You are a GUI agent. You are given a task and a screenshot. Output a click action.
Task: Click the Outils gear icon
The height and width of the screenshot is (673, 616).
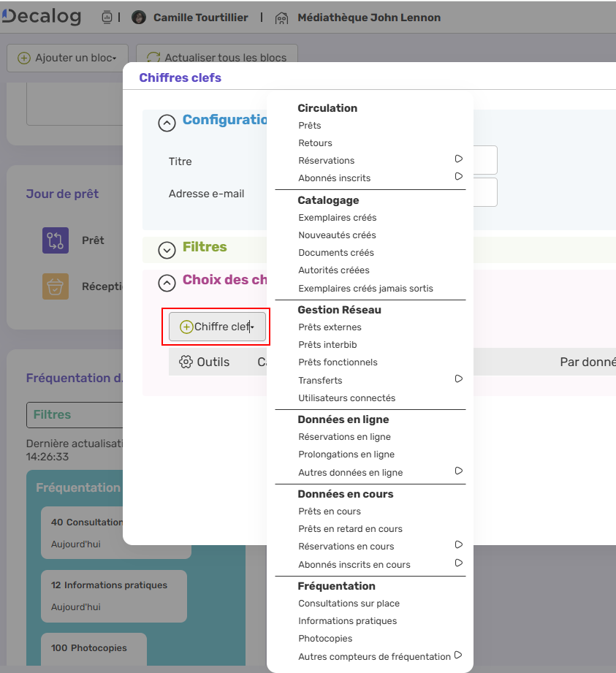click(x=186, y=362)
